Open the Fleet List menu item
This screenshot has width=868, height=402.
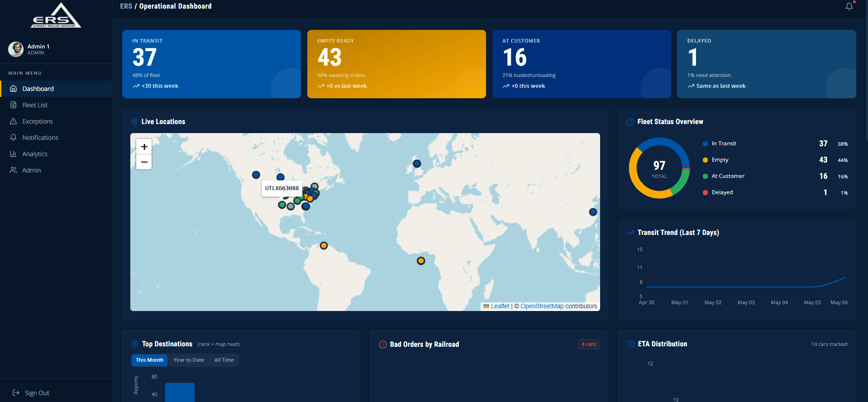(x=56, y=105)
